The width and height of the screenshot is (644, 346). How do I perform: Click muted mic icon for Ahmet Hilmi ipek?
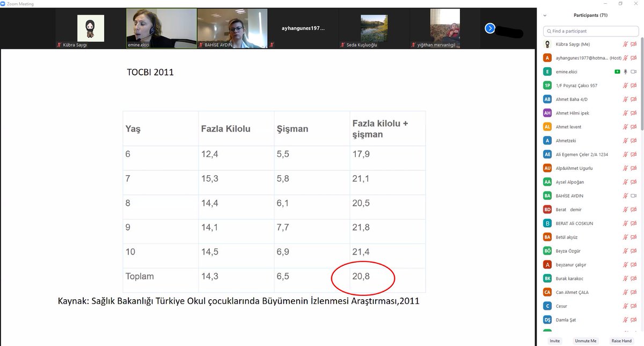tap(625, 113)
